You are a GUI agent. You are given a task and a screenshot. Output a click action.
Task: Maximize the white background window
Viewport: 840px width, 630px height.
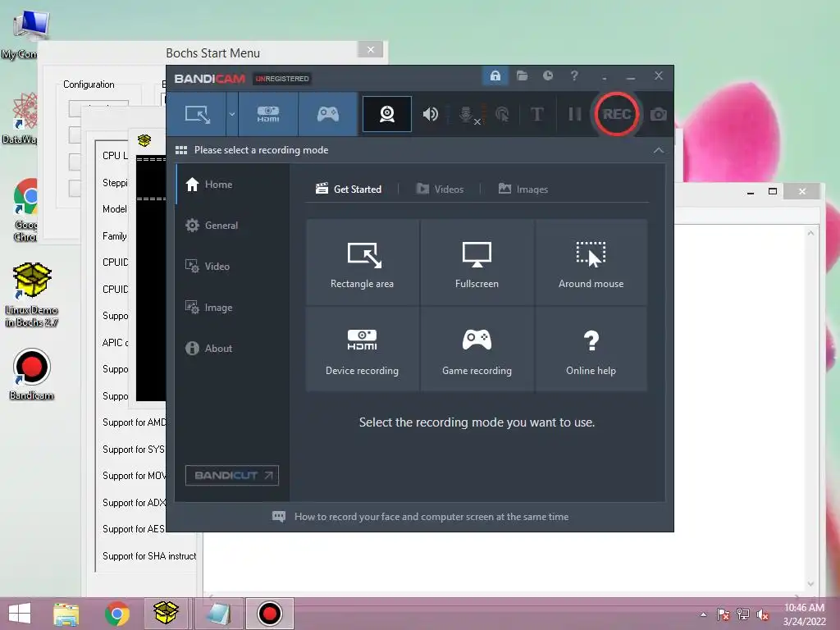pyautogui.click(x=773, y=191)
